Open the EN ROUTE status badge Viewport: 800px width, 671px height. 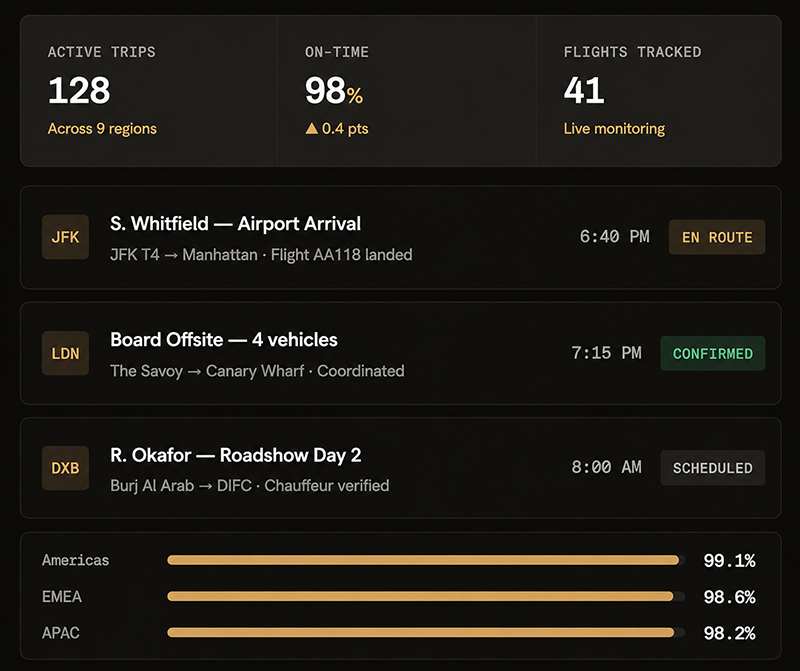(x=717, y=237)
